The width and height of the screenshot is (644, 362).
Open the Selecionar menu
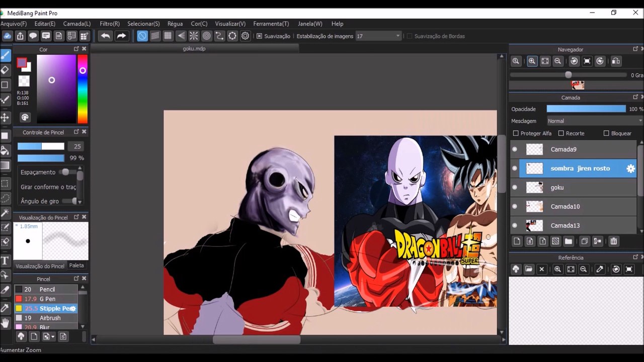click(143, 24)
